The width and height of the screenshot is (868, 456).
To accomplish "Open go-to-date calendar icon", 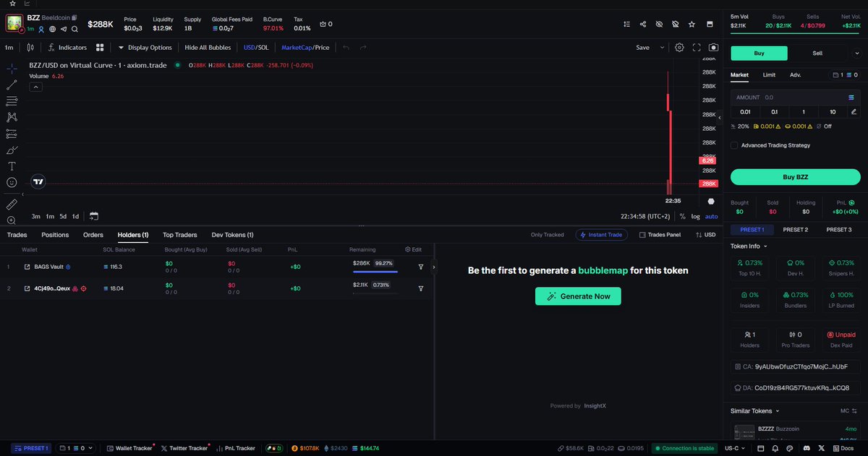I will (94, 216).
